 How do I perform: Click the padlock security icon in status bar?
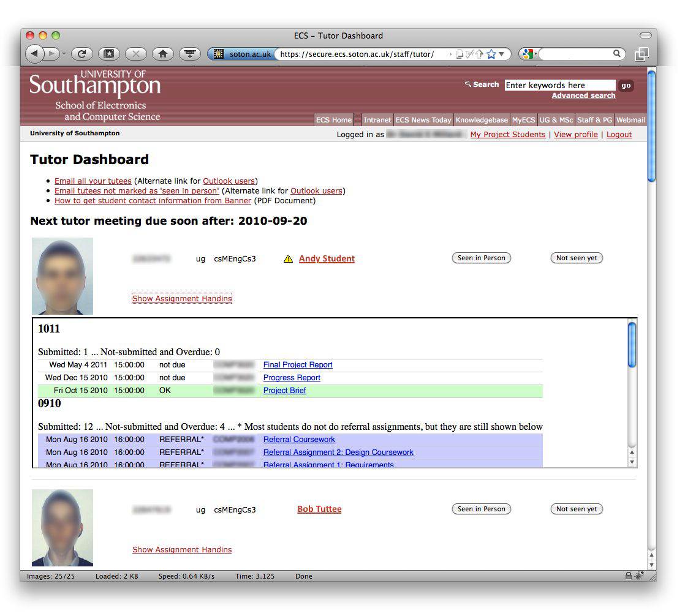coord(628,576)
